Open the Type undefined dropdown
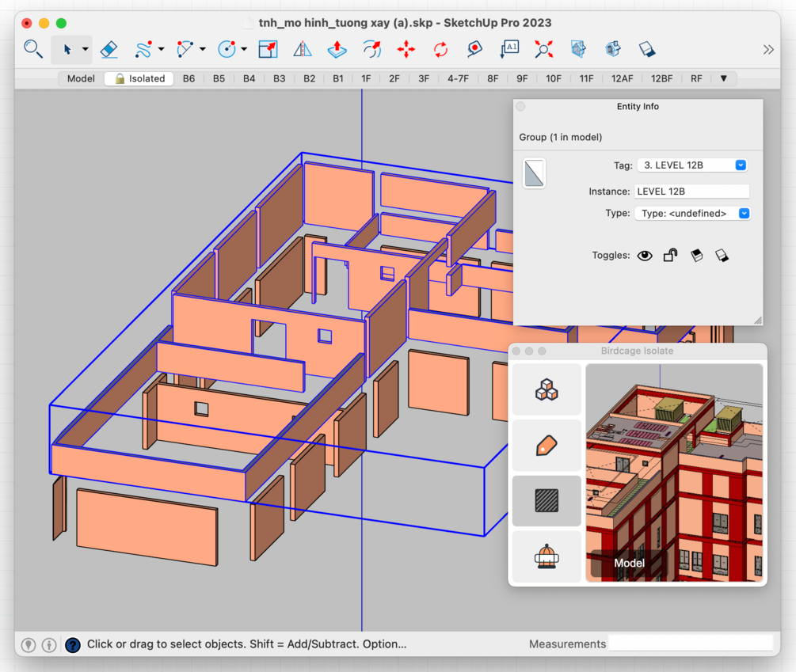796x672 pixels. pyautogui.click(x=692, y=214)
